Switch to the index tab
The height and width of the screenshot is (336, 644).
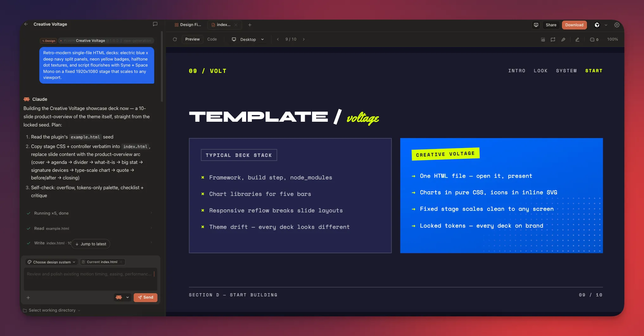224,25
